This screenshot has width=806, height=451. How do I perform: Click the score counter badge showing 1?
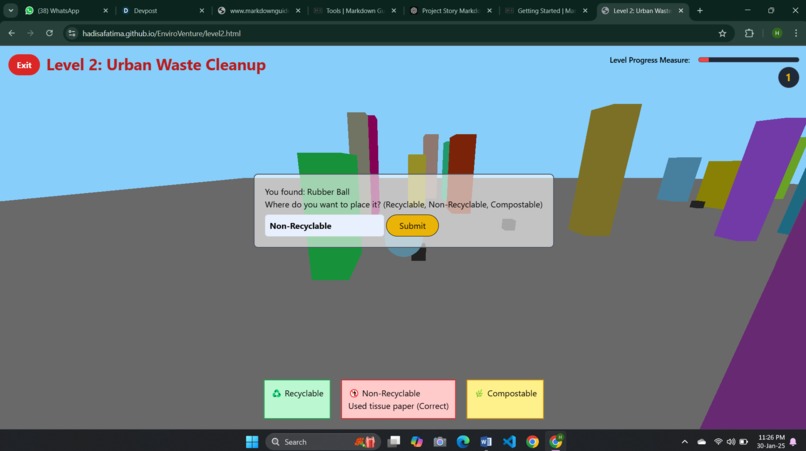point(788,78)
